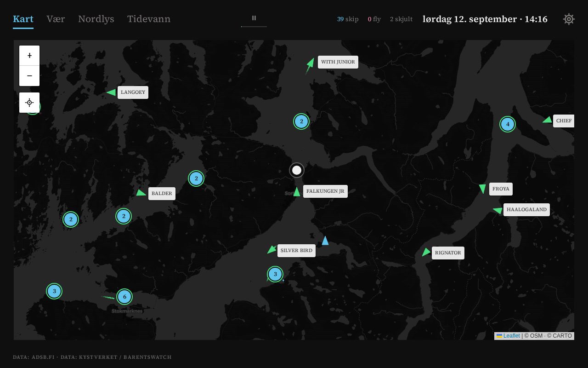
Task: Pause the live map updates
Action: 254,18
